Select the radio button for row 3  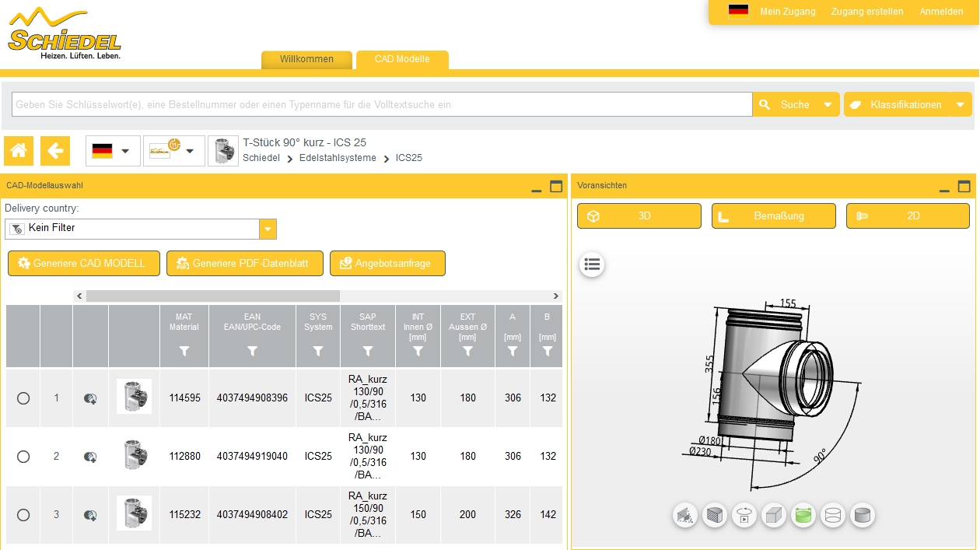coord(23,515)
